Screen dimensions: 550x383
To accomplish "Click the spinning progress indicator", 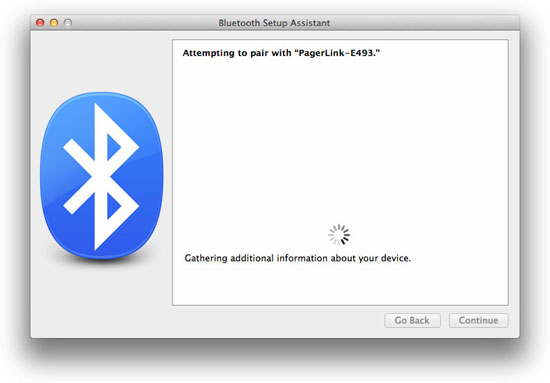I will click(339, 235).
